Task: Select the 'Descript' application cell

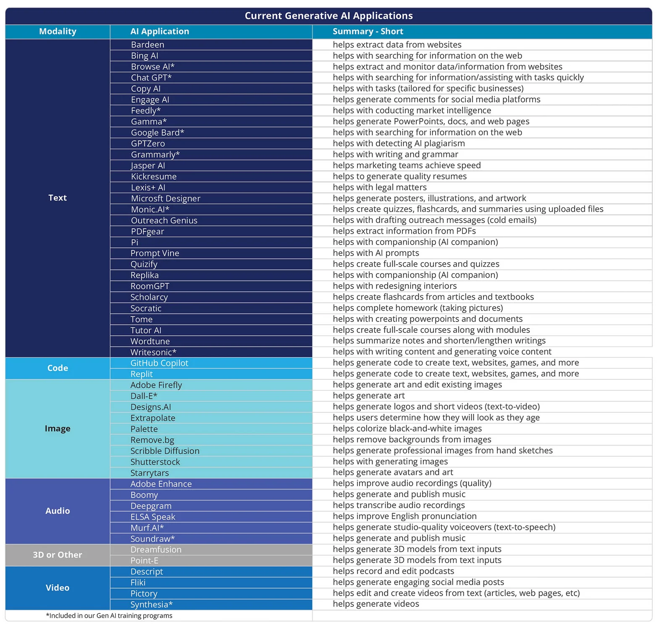Action: click(x=211, y=571)
